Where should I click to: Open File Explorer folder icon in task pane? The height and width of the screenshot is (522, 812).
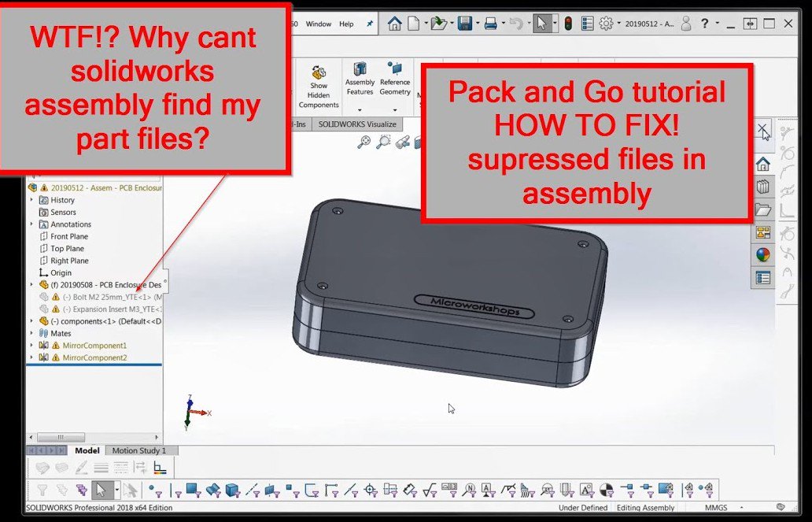tap(762, 209)
